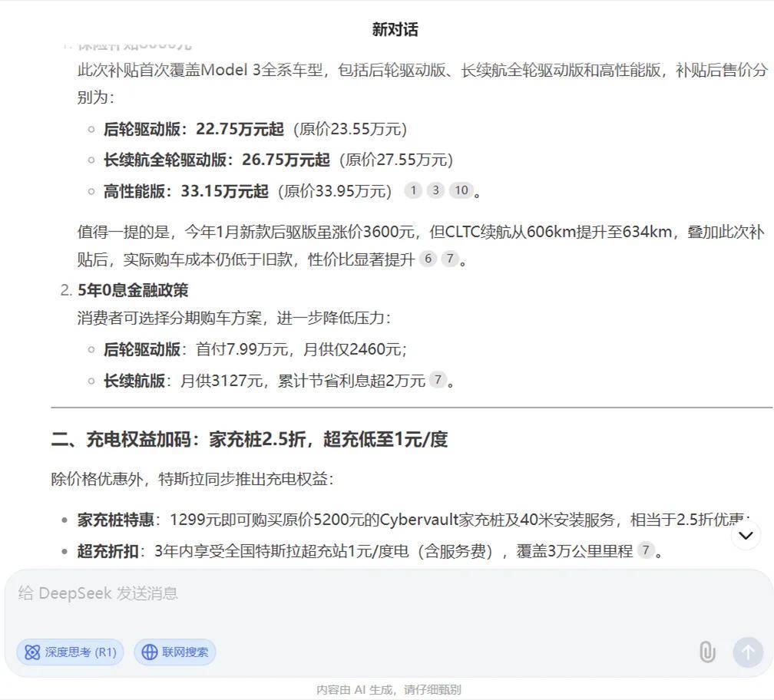Click the scroll-to-bottom chevron button

click(x=746, y=535)
